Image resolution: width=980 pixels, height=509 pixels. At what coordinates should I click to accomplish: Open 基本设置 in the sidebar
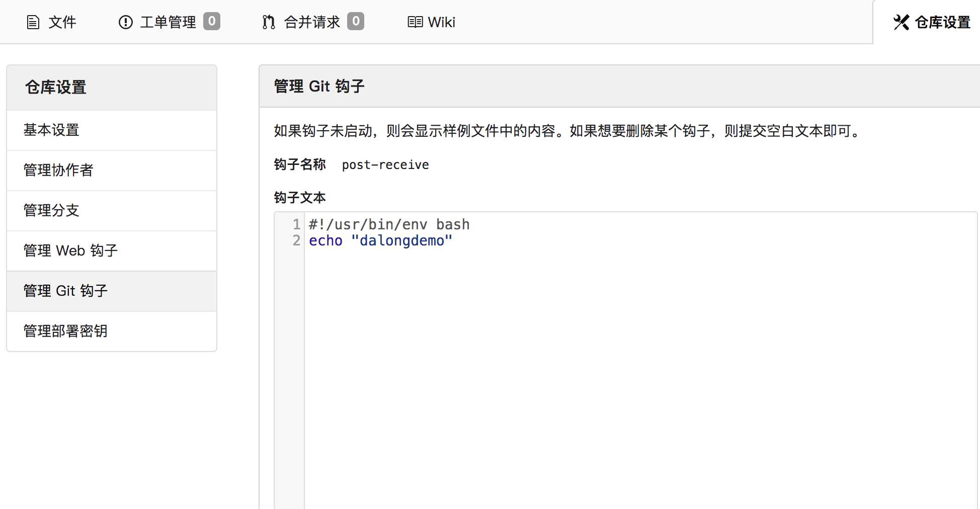112,130
